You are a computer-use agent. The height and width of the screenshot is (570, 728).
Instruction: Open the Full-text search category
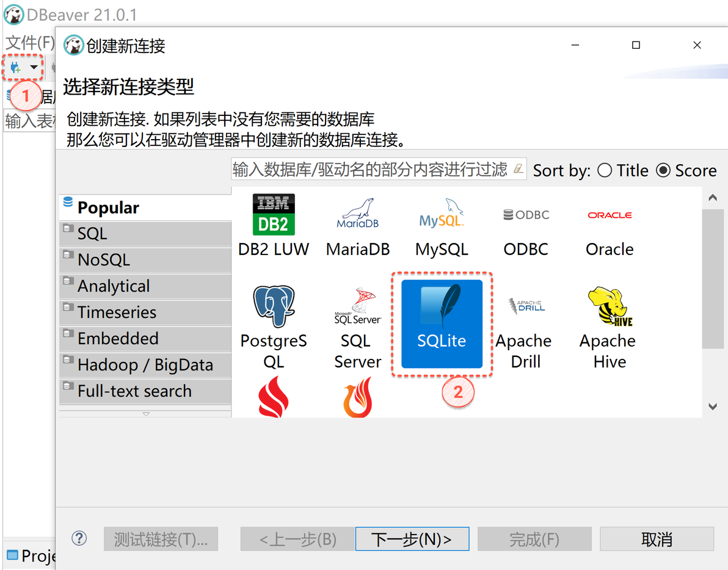(x=145, y=391)
